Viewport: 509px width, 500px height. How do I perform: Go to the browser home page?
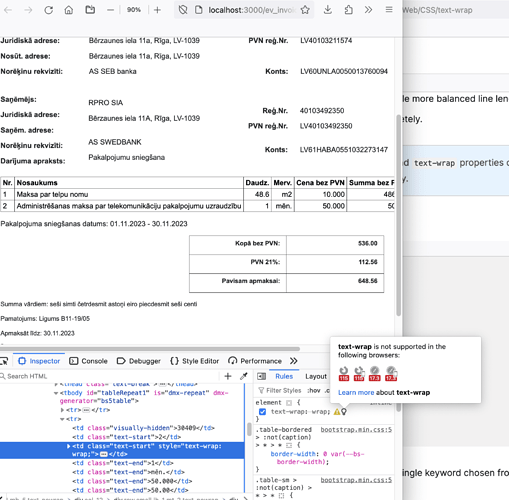pyautogui.click(x=69, y=10)
